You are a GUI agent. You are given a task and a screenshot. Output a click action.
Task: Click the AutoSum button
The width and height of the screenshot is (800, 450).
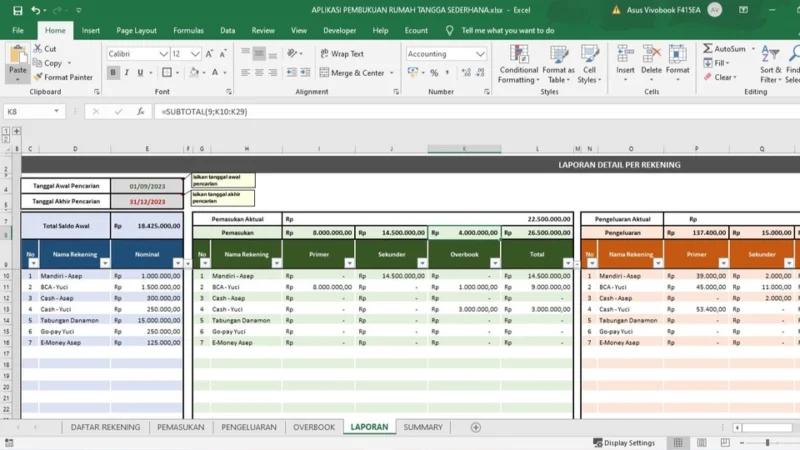[724, 48]
